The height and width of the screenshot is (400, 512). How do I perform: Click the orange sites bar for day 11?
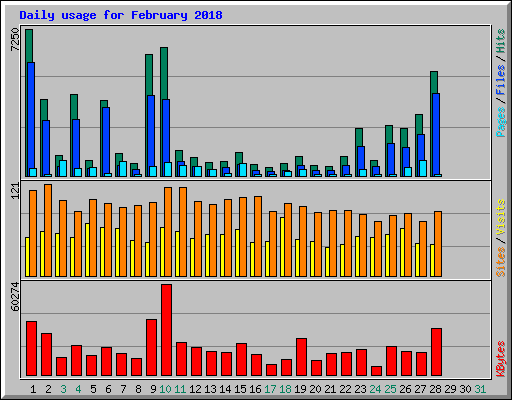(183, 232)
